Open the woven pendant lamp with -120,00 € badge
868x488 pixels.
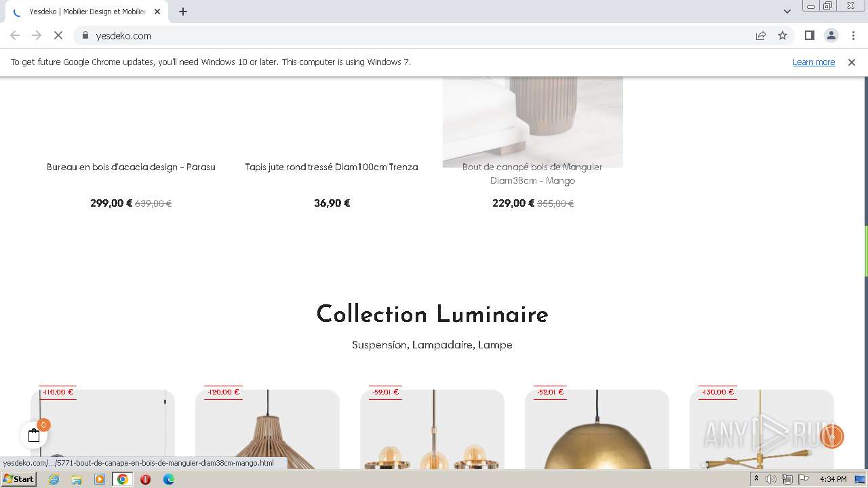pyautogui.click(x=267, y=430)
